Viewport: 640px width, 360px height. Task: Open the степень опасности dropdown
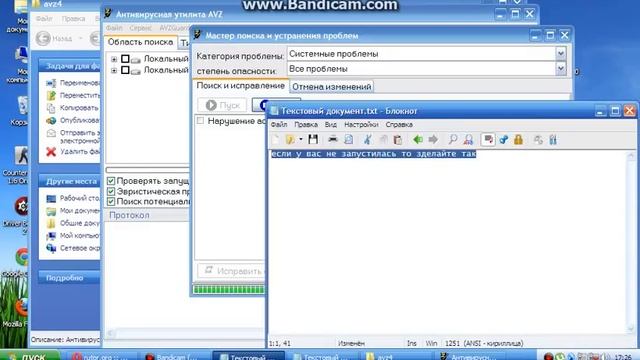(560, 69)
